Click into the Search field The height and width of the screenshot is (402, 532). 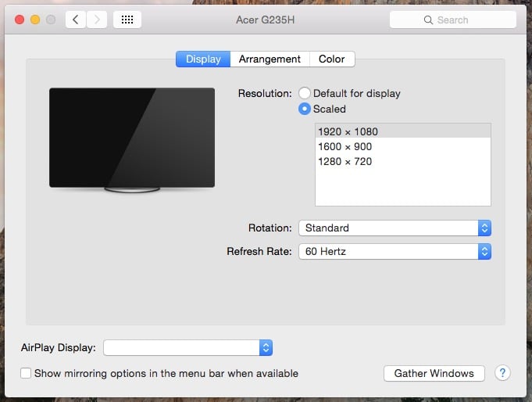click(453, 20)
